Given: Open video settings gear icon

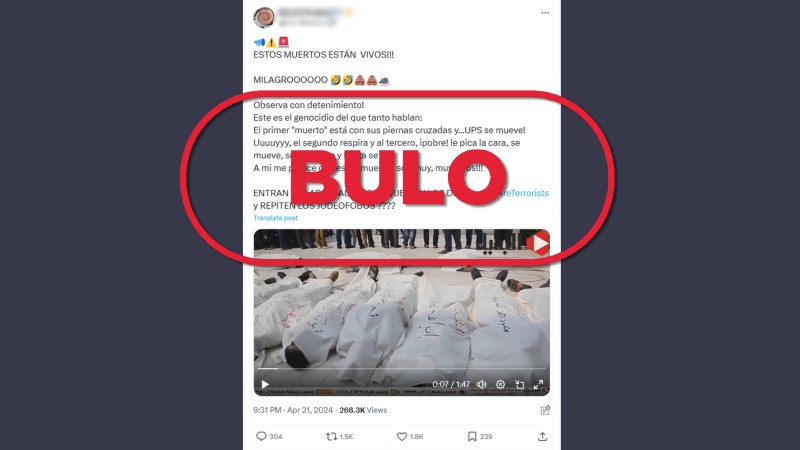Looking at the screenshot, I should [x=501, y=384].
